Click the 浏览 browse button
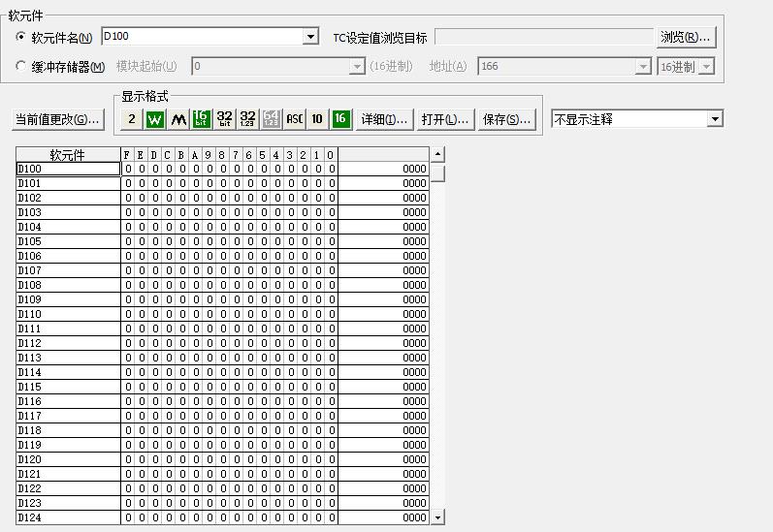This screenshot has height=532, width=773. coord(686,37)
